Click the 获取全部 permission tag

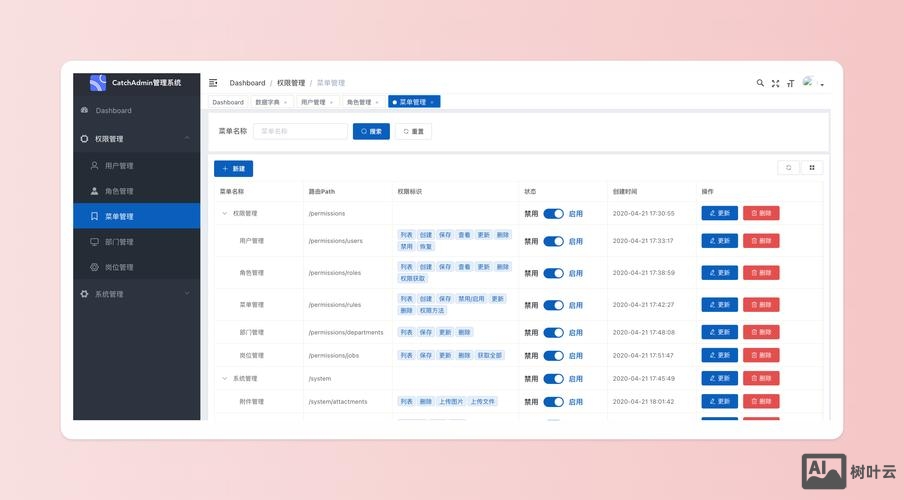[489, 356]
